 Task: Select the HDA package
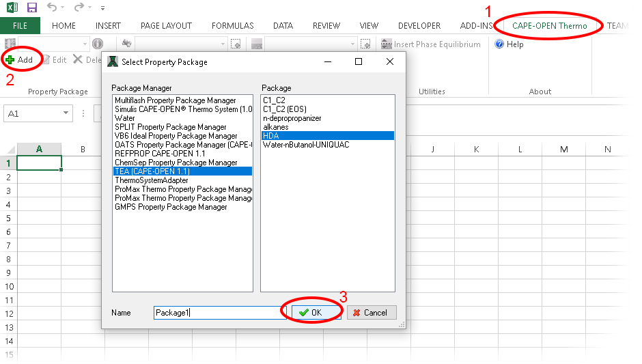pos(328,136)
